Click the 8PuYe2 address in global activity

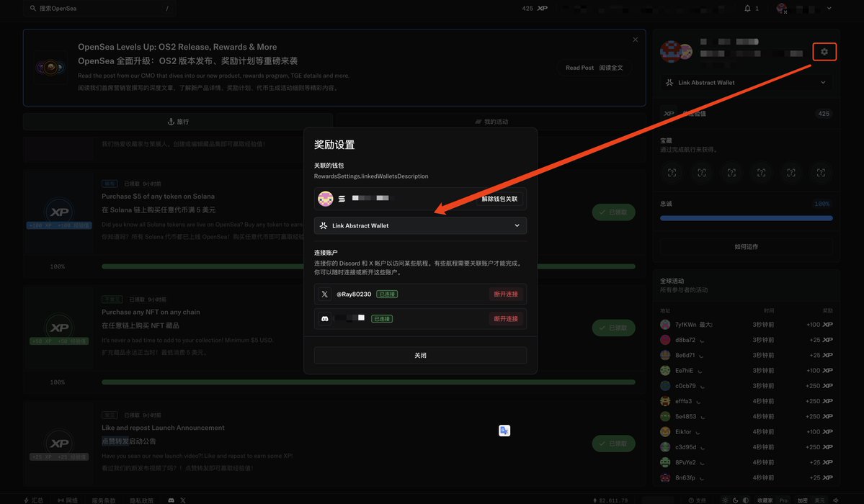pos(685,463)
